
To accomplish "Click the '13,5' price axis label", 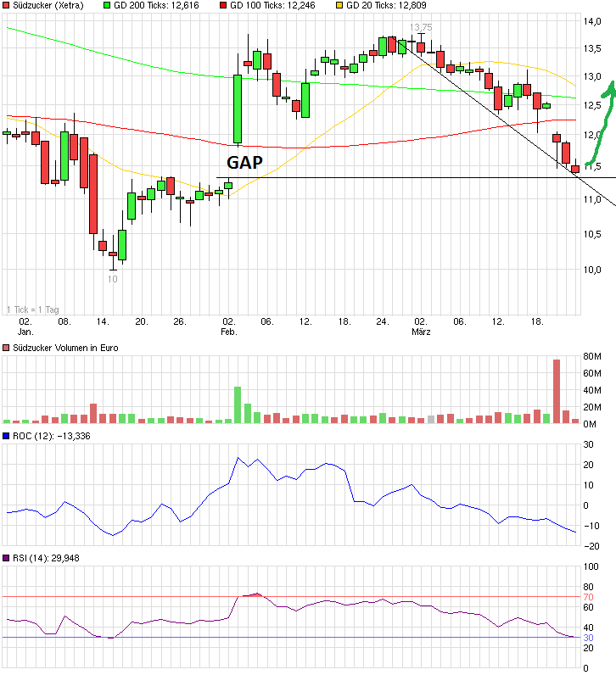I will tap(592, 48).
